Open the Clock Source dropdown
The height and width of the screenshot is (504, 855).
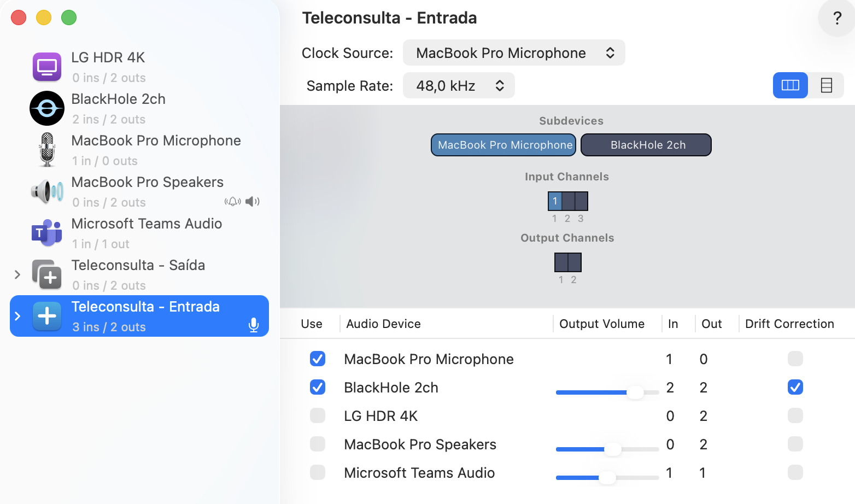pos(514,53)
